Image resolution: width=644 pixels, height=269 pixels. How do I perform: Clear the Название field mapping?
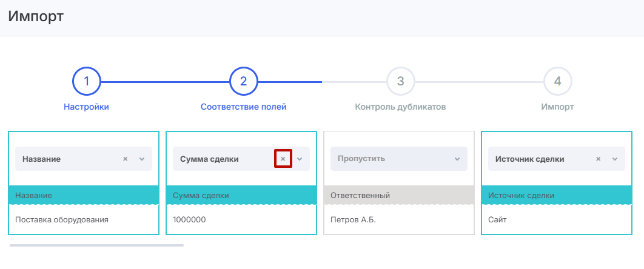coord(126,159)
